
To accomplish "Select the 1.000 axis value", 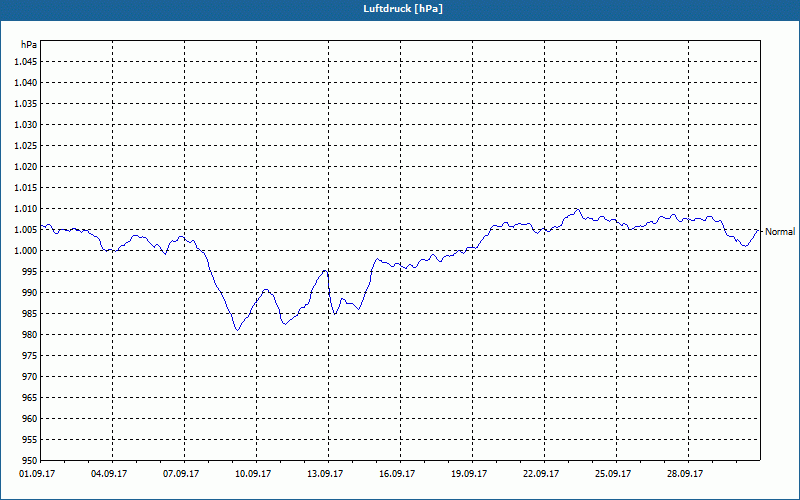I will 26,251.
